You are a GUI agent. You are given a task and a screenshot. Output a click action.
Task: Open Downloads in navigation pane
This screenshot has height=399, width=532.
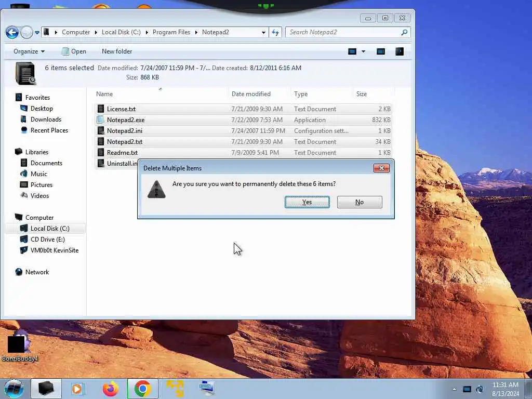pos(46,119)
